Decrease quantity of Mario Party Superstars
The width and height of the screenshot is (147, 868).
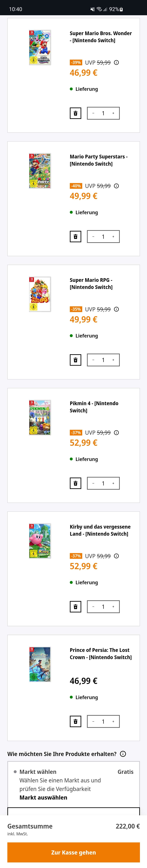93,237
